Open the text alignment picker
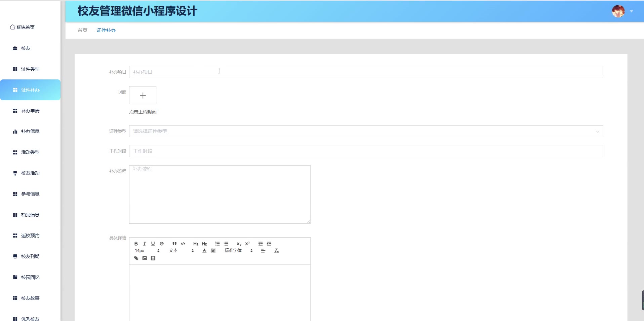The width and height of the screenshot is (644, 321). [263, 251]
